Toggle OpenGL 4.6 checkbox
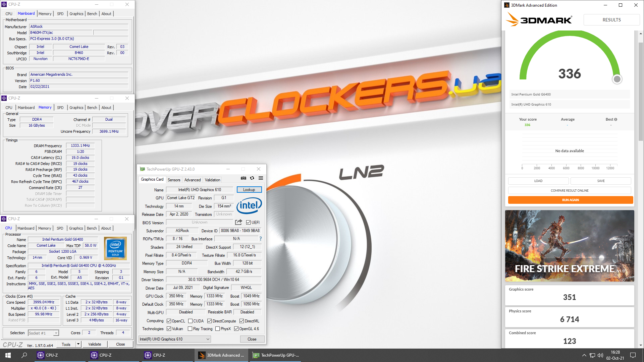 click(x=236, y=329)
